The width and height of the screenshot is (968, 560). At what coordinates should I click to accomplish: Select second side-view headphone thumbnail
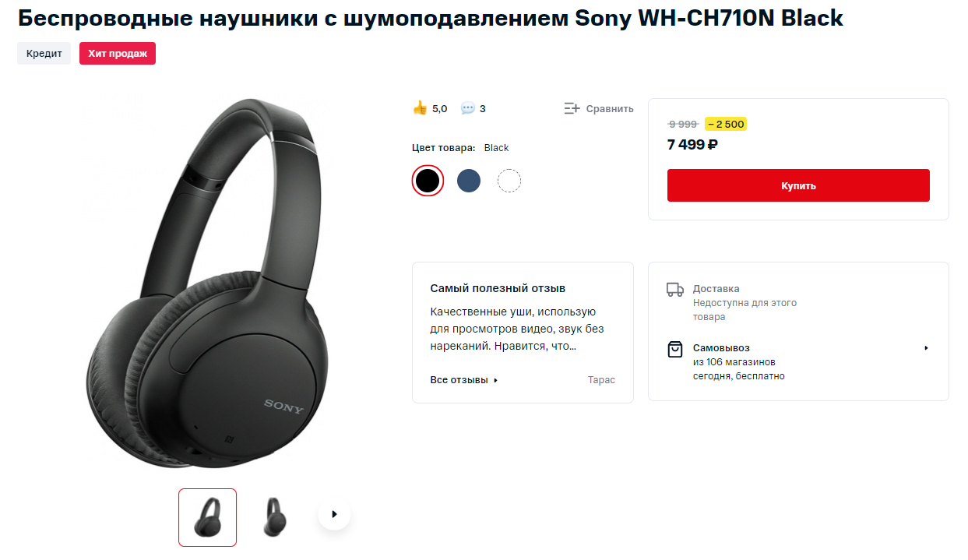pyautogui.click(x=275, y=517)
